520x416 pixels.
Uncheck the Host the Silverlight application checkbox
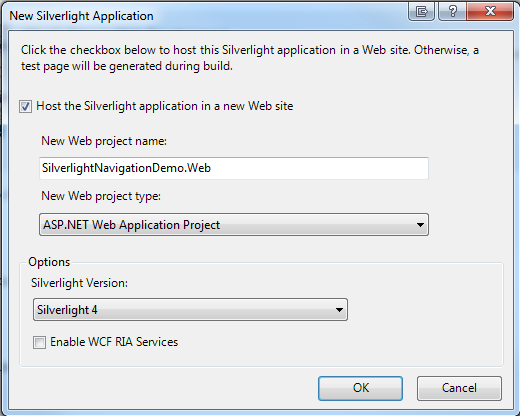25,107
